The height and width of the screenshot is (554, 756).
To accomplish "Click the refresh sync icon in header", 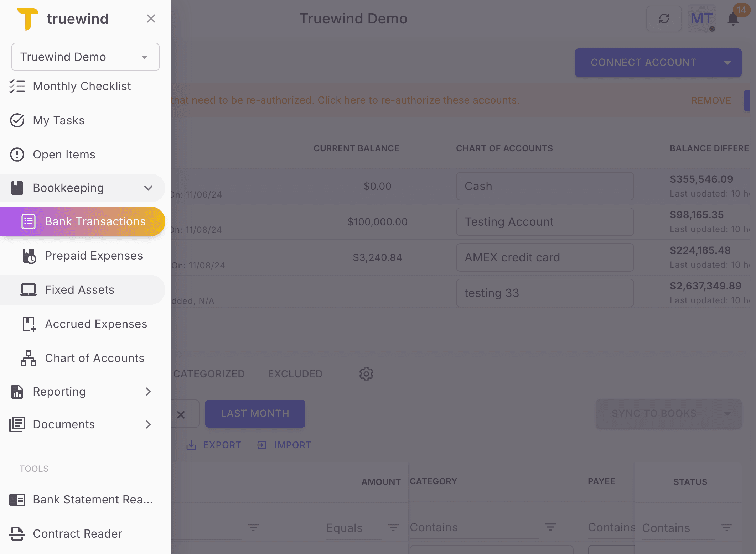I will pyautogui.click(x=664, y=19).
